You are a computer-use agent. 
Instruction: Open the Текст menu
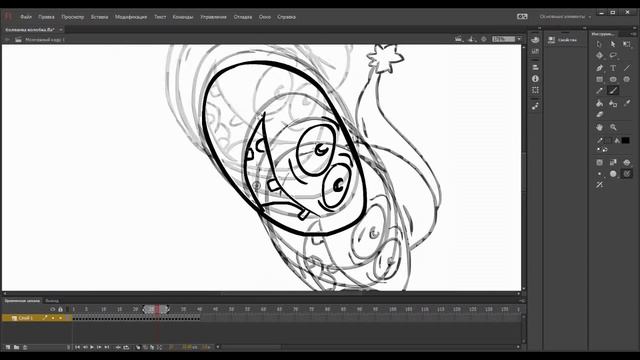(x=160, y=17)
